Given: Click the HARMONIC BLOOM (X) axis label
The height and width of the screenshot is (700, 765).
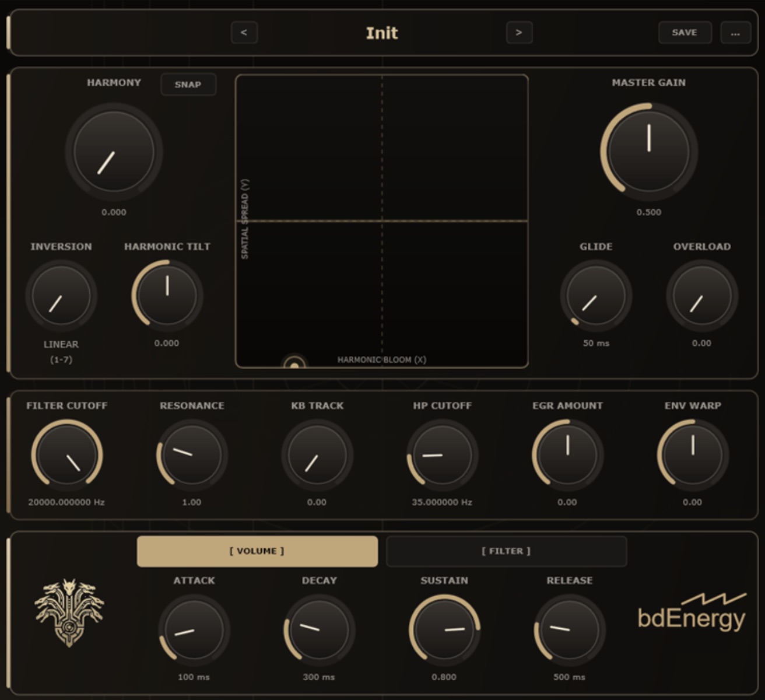Looking at the screenshot, I should click(382, 360).
